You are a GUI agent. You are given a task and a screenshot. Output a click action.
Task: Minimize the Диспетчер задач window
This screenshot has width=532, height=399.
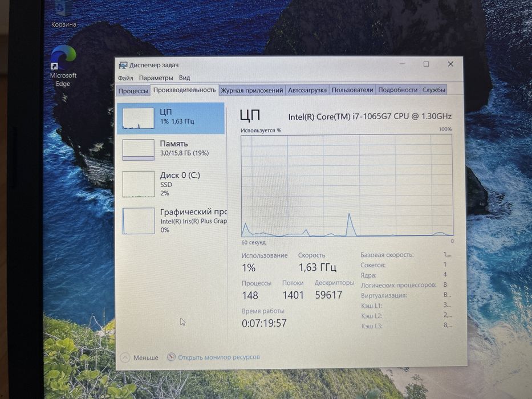403,64
